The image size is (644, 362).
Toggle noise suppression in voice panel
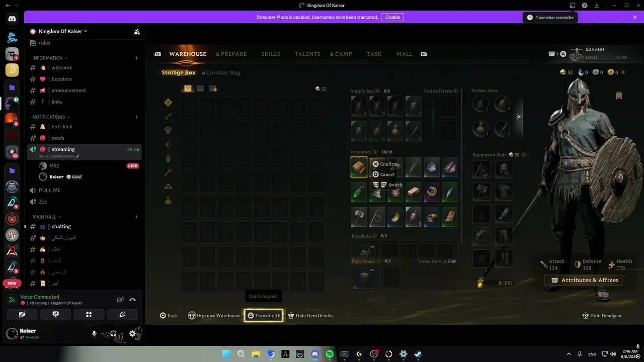pos(120,300)
